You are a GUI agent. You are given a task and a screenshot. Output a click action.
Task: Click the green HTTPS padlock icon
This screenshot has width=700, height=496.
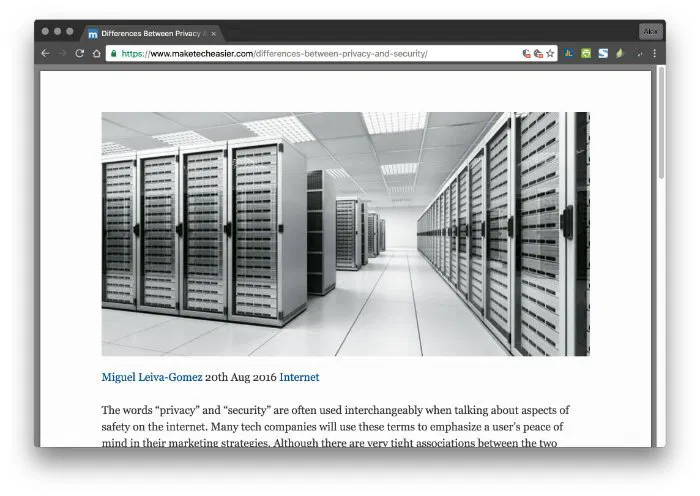click(x=114, y=53)
